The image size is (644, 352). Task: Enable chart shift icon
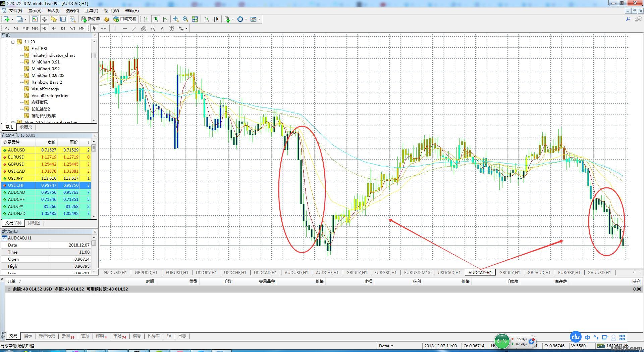tap(216, 19)
